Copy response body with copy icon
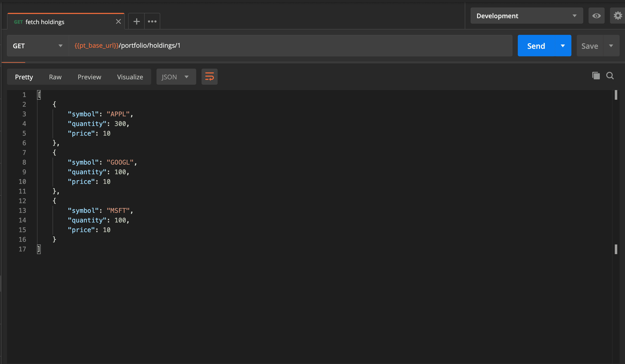The width and height of the screenshot is (625, 364). pyautogui.click(x=596, y=76)
